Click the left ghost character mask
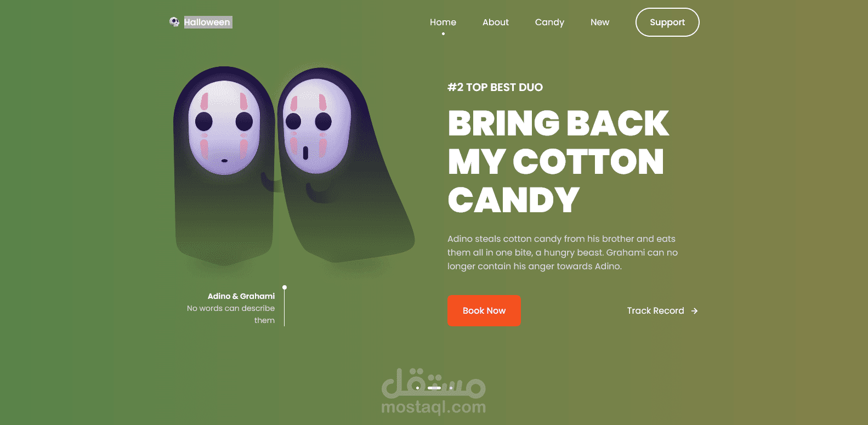The height and width of the screenshot is (425, 868). [224, 128]
